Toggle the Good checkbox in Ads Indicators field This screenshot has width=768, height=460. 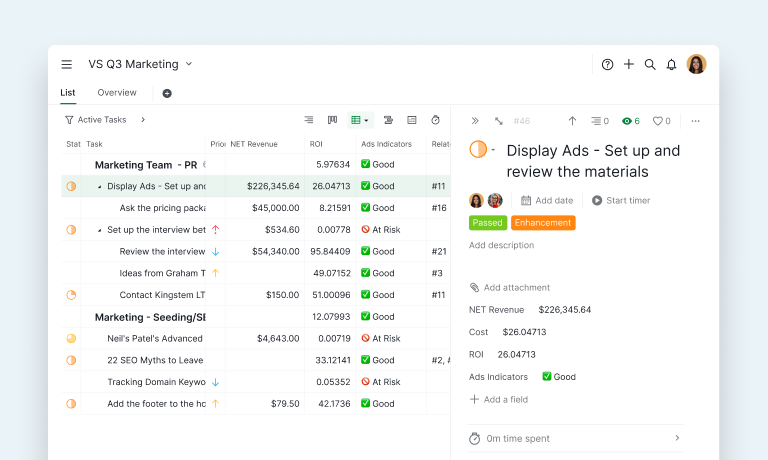coord(547,376)
